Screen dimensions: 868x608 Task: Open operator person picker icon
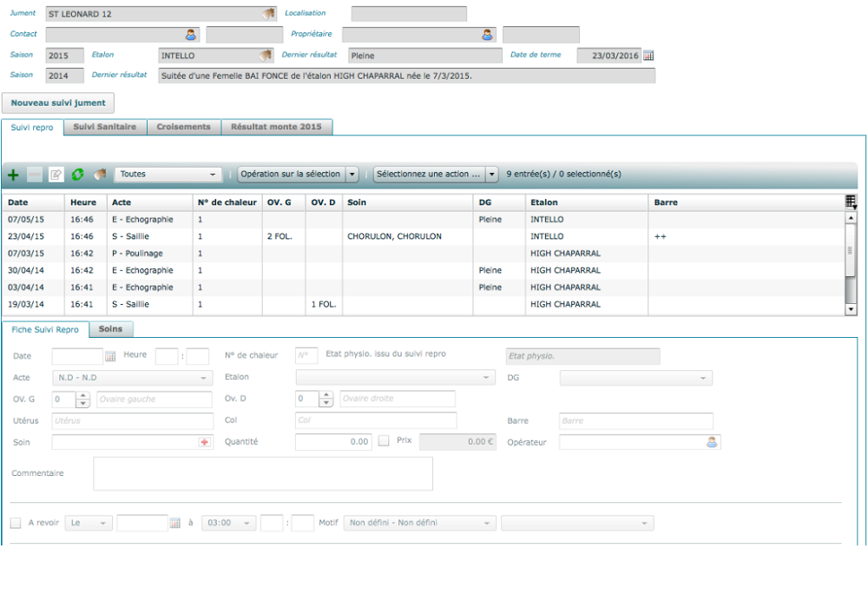click(712, 442)
